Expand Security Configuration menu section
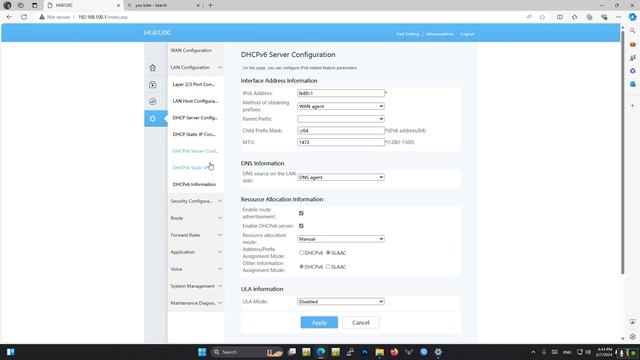 coord(196,201)
